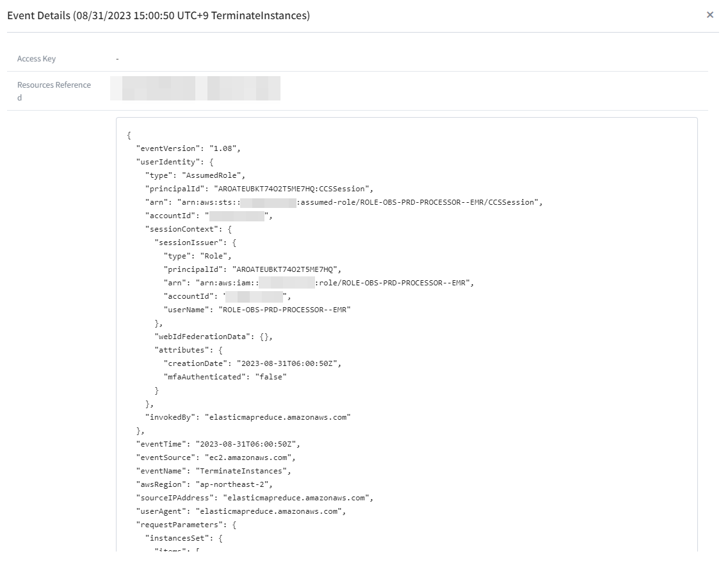Click the blurred Resources Referenced value
The width and height of the screenshot is (721, 588).
point(195,88)
